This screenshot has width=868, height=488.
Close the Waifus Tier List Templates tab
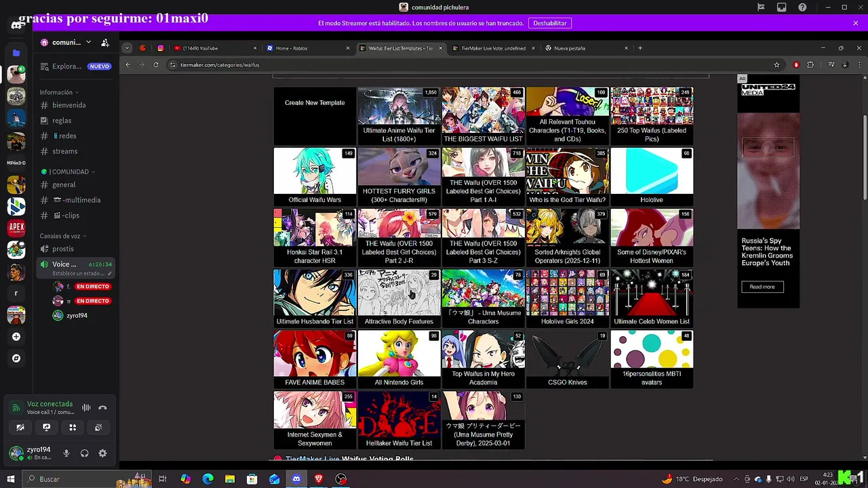(x=440, y=48)
